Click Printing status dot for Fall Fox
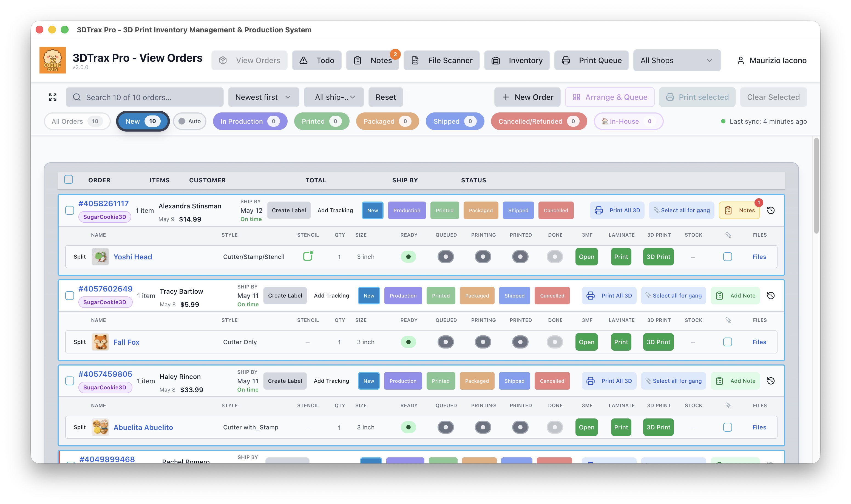The image size is (851, 504). 483,342
